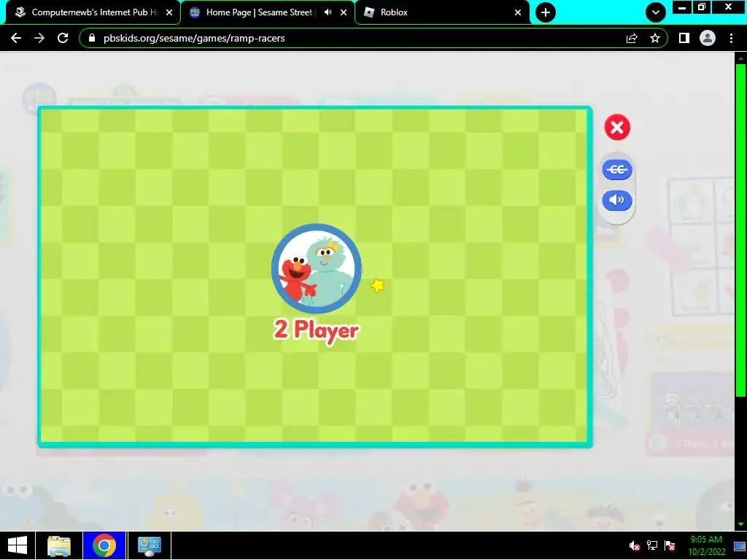The width and height of the screenshot is (747, 560).
Task: Restore down the Chrome window
Action: click(x=702, y=7)
